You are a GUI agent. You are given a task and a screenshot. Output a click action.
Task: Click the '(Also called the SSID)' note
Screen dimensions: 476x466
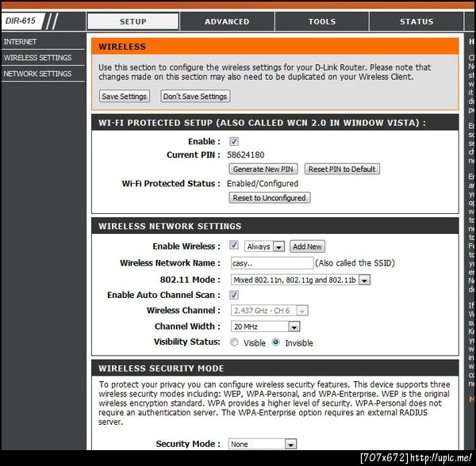[355, 263]
